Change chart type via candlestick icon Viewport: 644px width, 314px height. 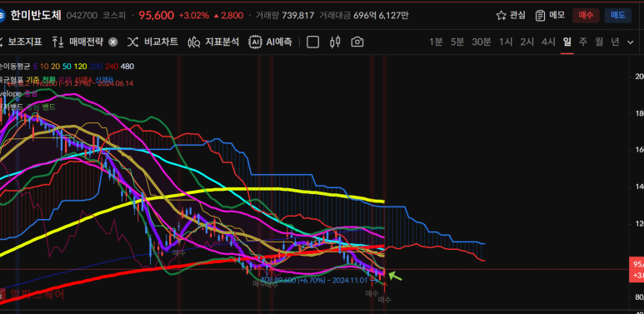(335, 42)
